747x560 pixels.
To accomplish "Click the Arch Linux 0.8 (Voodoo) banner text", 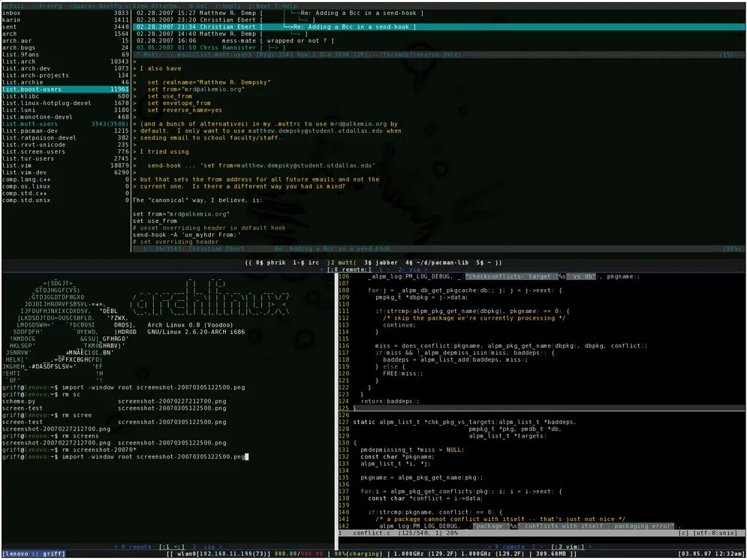I will pyautogui.click(x=190, y=325).
